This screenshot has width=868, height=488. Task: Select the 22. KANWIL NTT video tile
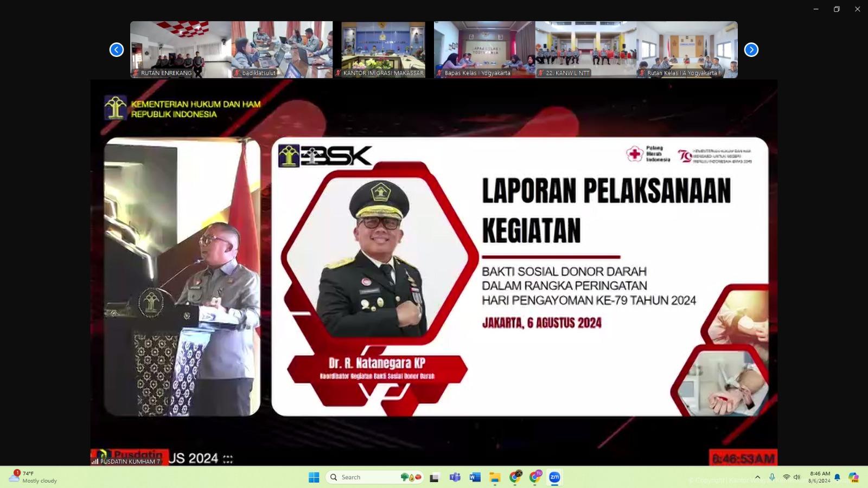point(586,50)
